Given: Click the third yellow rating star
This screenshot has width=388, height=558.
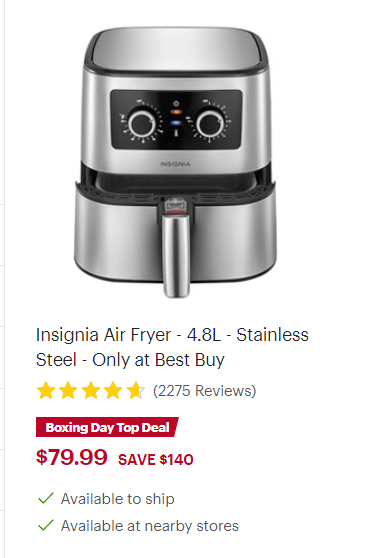Looking at the screenshot, I should [x=91, y=390].
